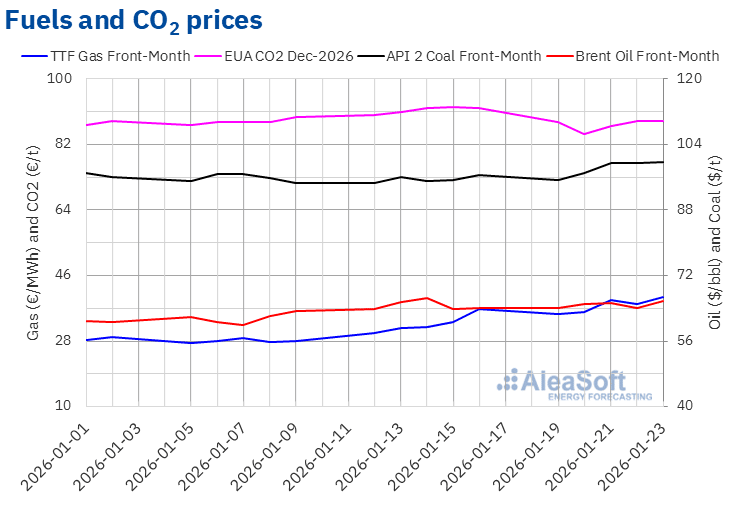Click the black API 2 Coal legend marker

379,56
